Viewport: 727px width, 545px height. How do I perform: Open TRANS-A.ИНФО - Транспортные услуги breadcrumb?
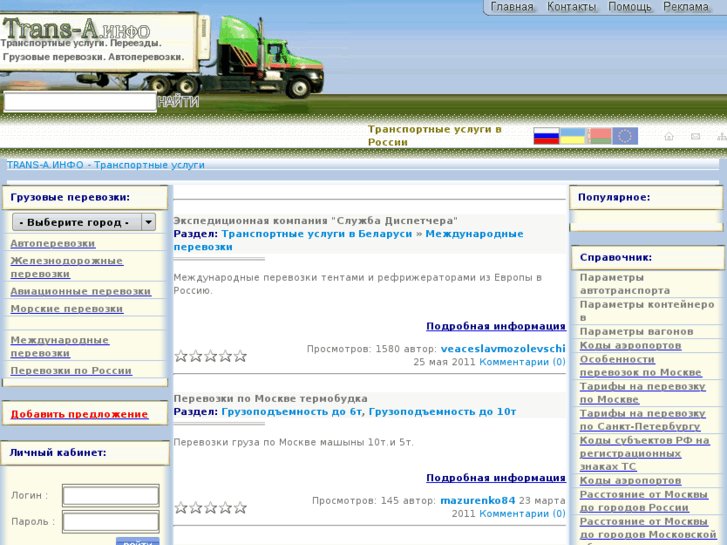[x=106, y=165]
